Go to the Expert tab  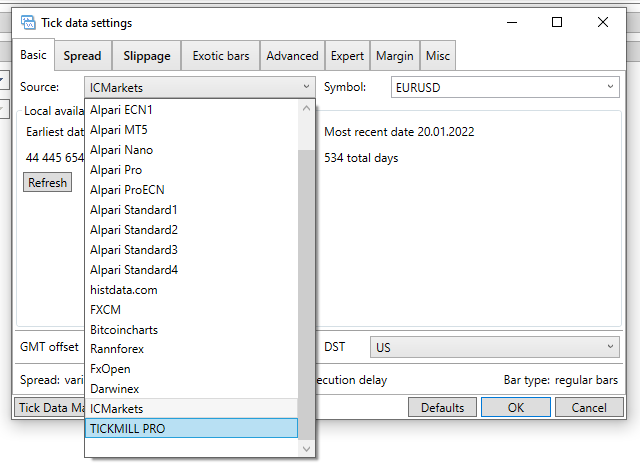click(x=347, y=56)
